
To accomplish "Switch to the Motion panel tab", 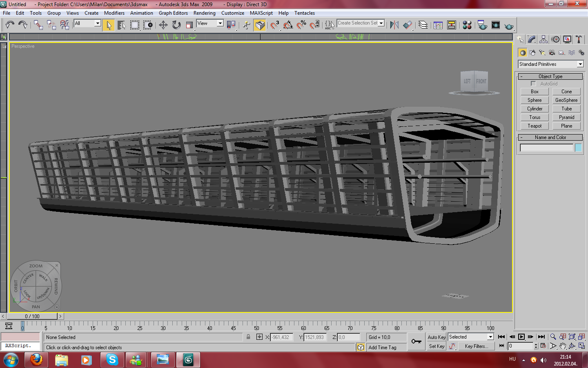I will point(555,39).
